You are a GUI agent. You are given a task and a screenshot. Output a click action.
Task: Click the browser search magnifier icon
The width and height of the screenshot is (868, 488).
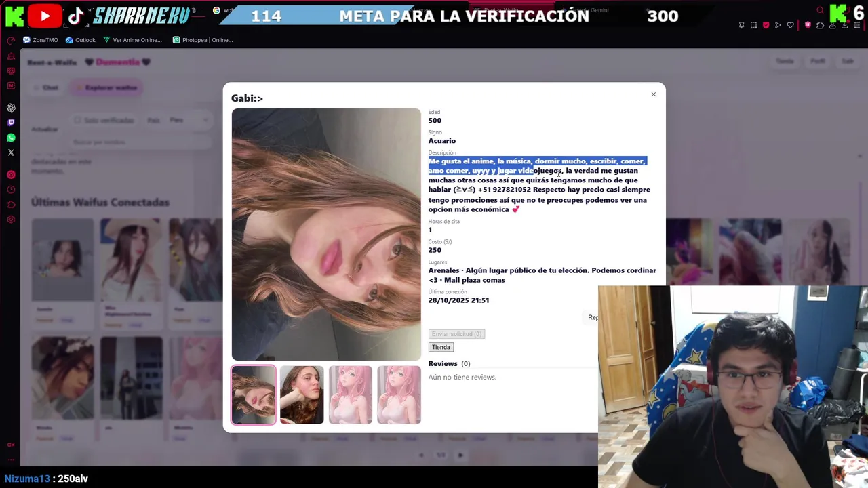[820, 10]
